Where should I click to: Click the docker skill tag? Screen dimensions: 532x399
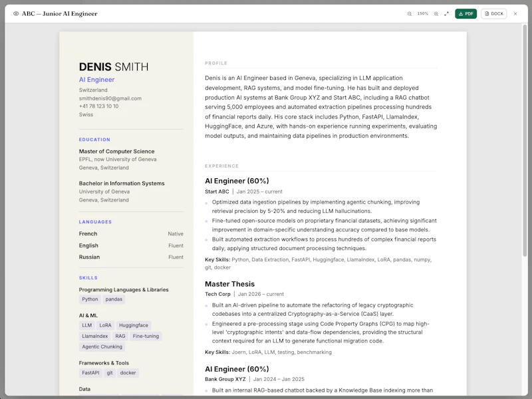pyautogui.click(x=128, y=373)
